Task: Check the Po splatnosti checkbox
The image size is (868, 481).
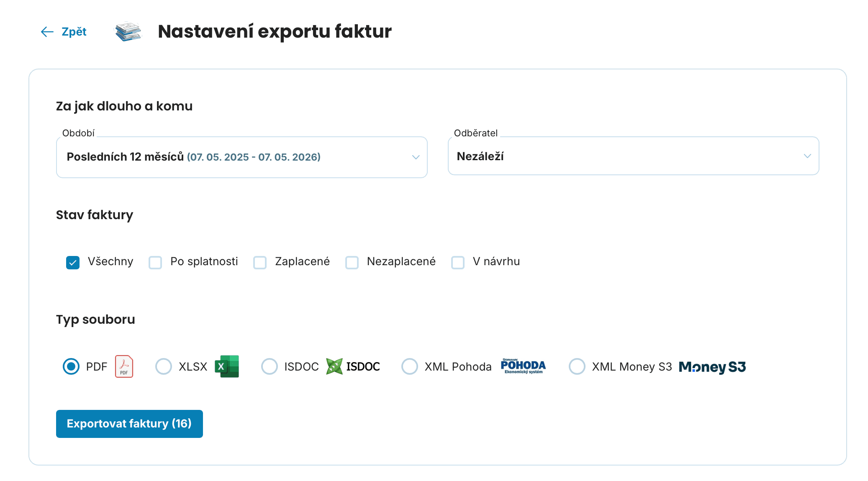Action: pos(155,262)
